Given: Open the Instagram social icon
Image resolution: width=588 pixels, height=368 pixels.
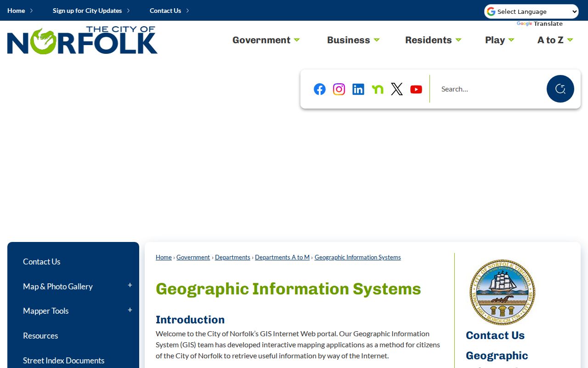Looking at the screenshot, I should click(x=339, y=89).
